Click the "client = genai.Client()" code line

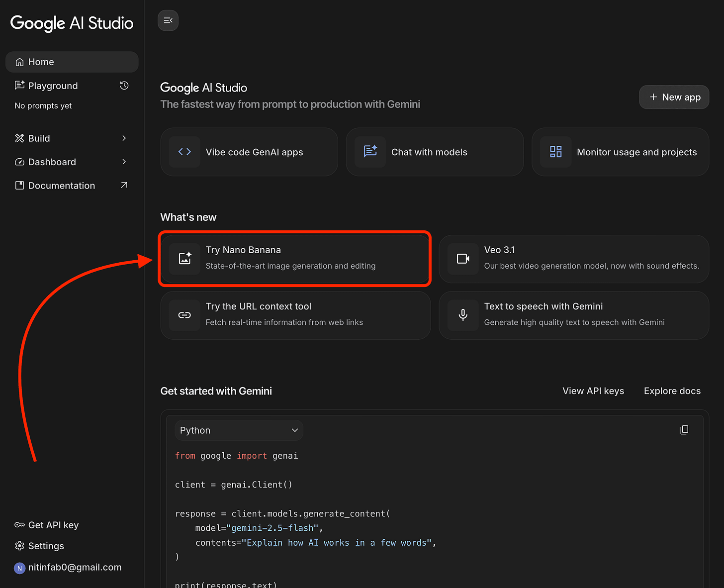[x=234, y=485]
